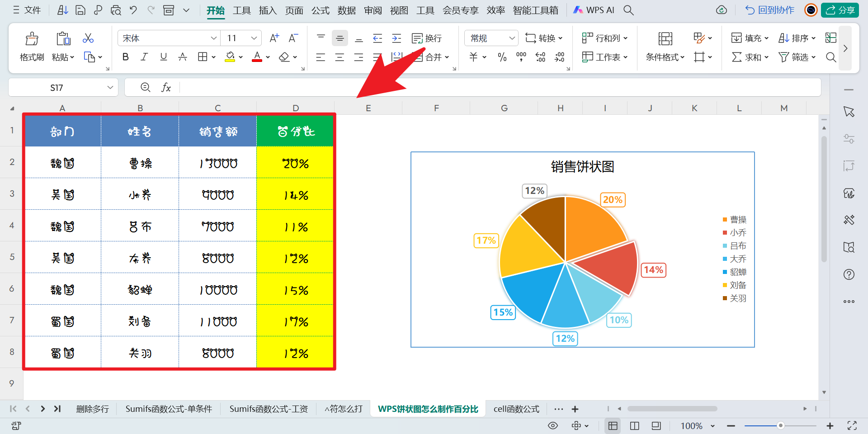Viewport: 868px width, 434px height.
Task: Click the increase indent icon
Action: [x=396, y=38]
